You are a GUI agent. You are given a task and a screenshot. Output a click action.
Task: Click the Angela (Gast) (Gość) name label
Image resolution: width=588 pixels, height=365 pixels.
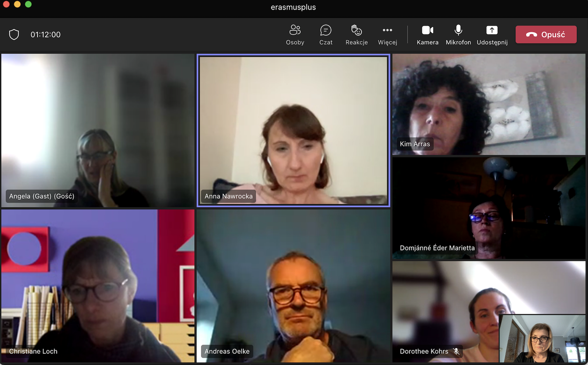click(x=42, y=196)
